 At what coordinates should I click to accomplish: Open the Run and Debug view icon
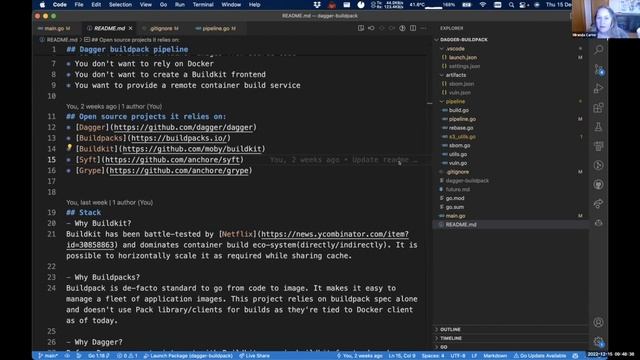coord(598,89)
